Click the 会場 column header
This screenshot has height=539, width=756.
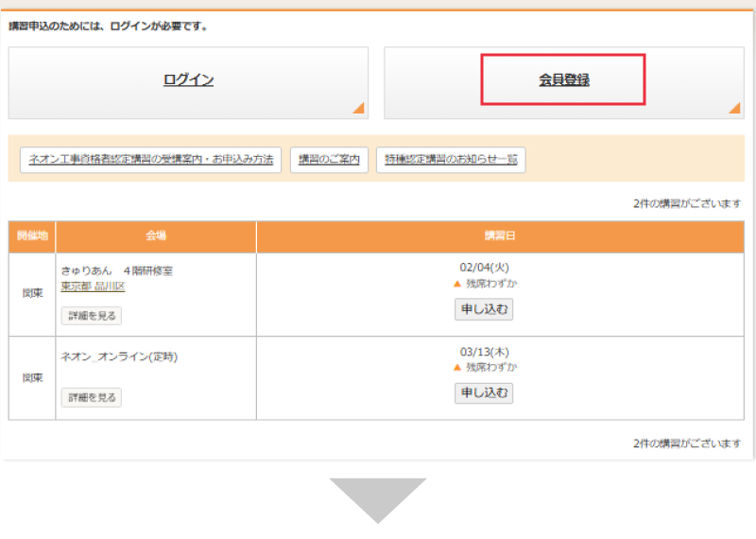(156, 235)
